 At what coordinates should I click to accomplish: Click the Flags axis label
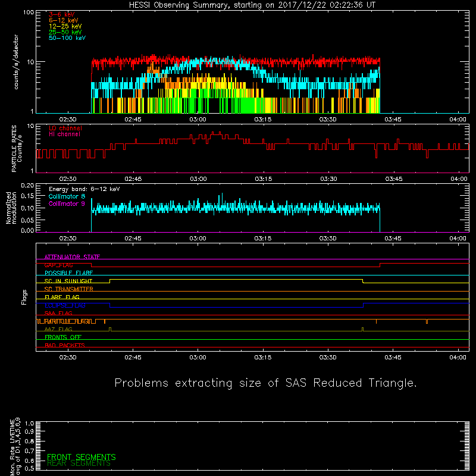(24, 297)
